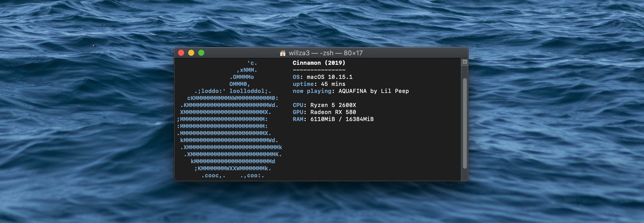Click the 'GPU' label
Image resolution: width=644 pixels, height=223 pixels.
click(298, 112)
